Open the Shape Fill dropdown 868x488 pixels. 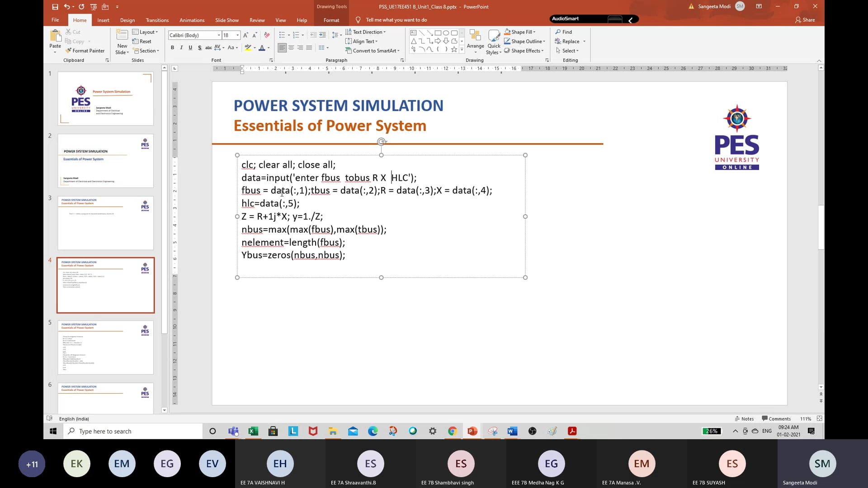pyautogui.click(x=520, y=32)
